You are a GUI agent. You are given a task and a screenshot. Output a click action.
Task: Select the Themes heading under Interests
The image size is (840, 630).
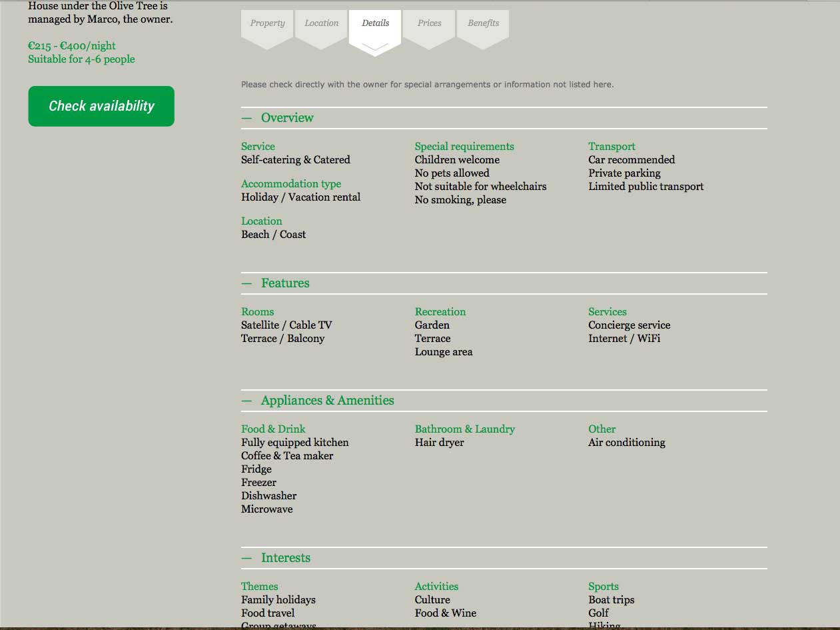259,587
